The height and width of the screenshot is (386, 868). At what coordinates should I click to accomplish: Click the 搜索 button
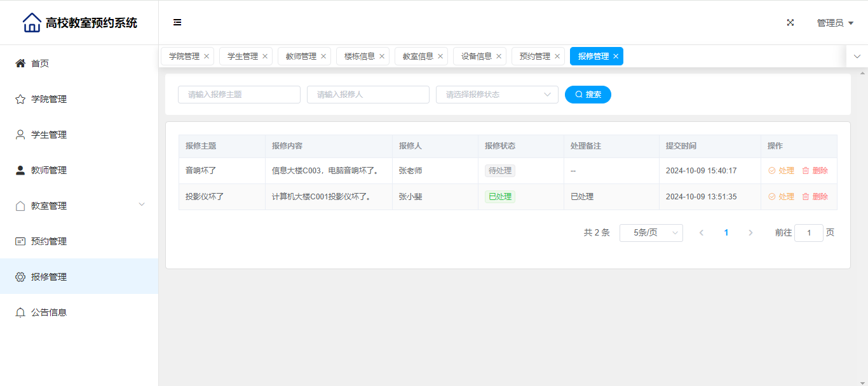tap(588, 95)
